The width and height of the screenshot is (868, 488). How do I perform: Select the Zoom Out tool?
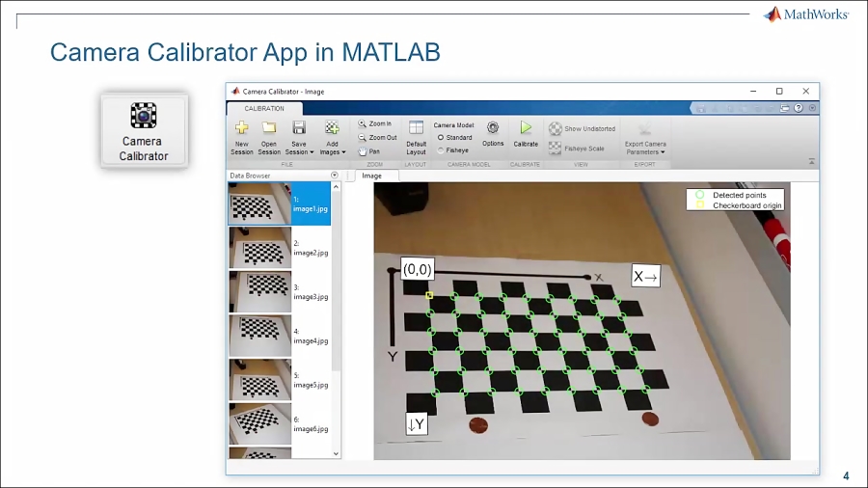377,137
